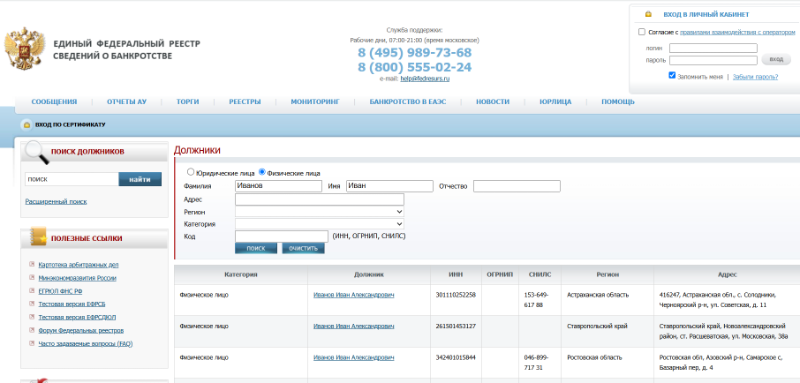Select the Физические лица radio button
Viewport: 800px width, 383px height.
point(262,172)
